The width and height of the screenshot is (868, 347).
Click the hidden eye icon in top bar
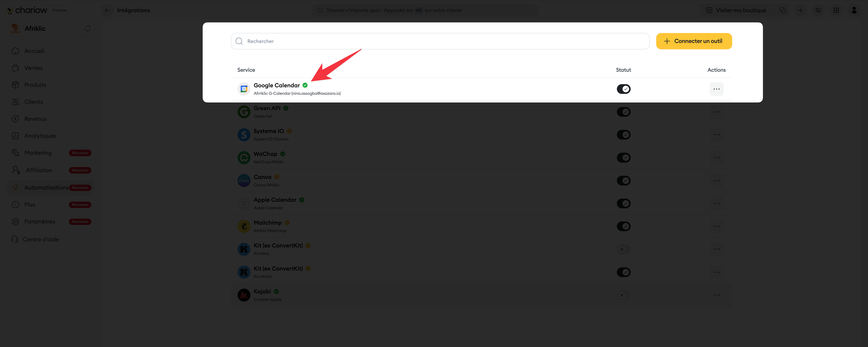point(818,10)
